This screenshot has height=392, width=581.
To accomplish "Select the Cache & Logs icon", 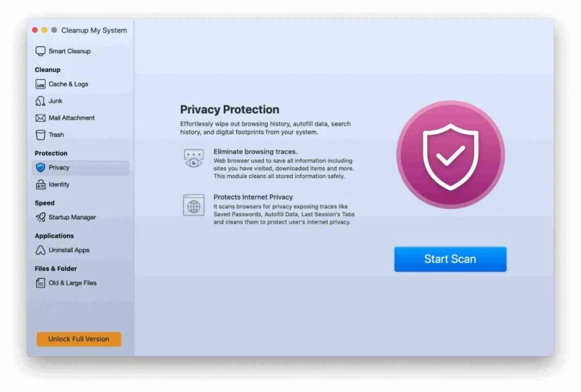I will click(41, 84).
